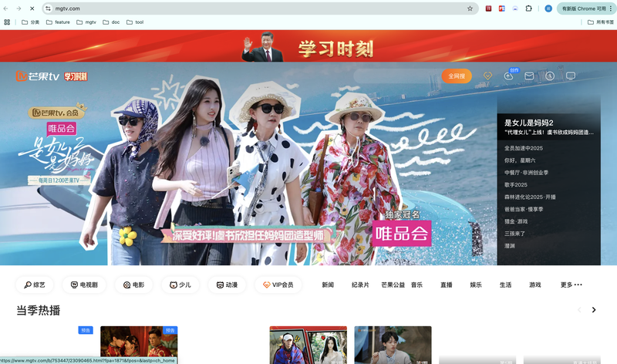The image size is (617, 364).
Task: Select 森林进化论2025·开播 in the banner list
Action: [530, 197]
